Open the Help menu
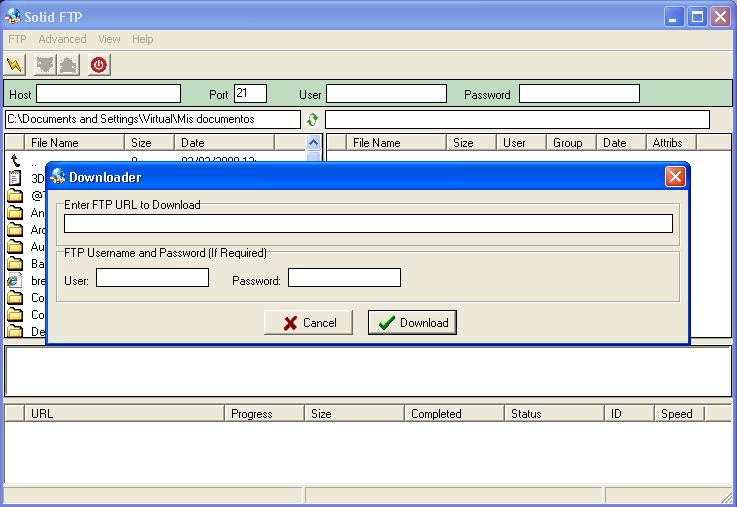737x507 pixels. coord(142,39)
